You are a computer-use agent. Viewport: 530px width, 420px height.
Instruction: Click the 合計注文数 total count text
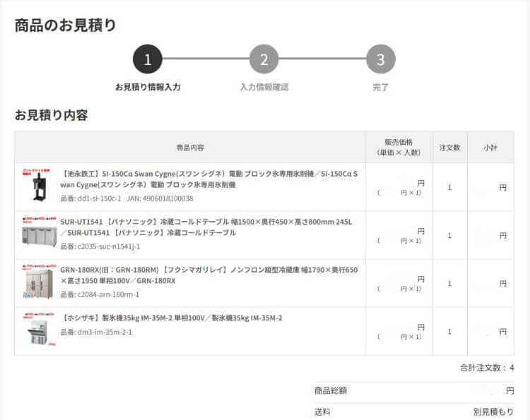point(487,368)
